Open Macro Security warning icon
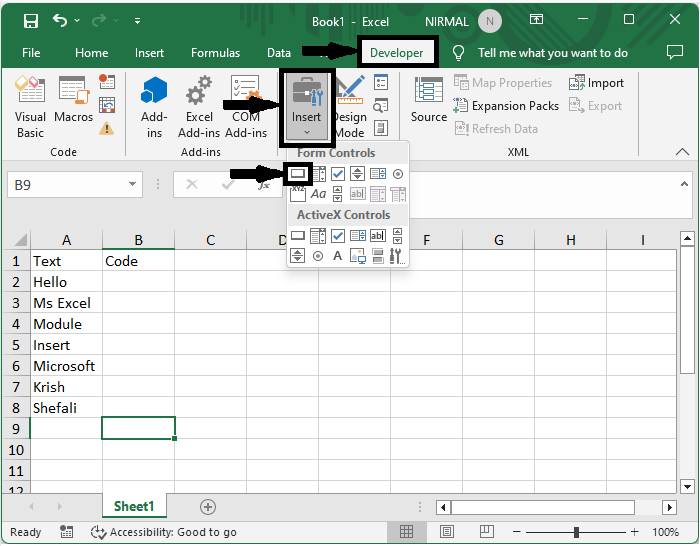 point(106,129)
